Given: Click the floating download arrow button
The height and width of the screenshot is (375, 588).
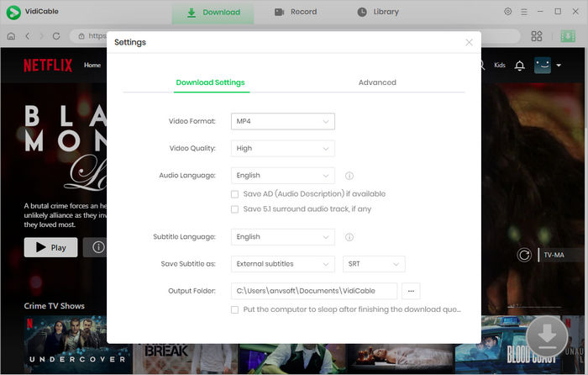Looking at the screenshot, I should tap(547, 336).
